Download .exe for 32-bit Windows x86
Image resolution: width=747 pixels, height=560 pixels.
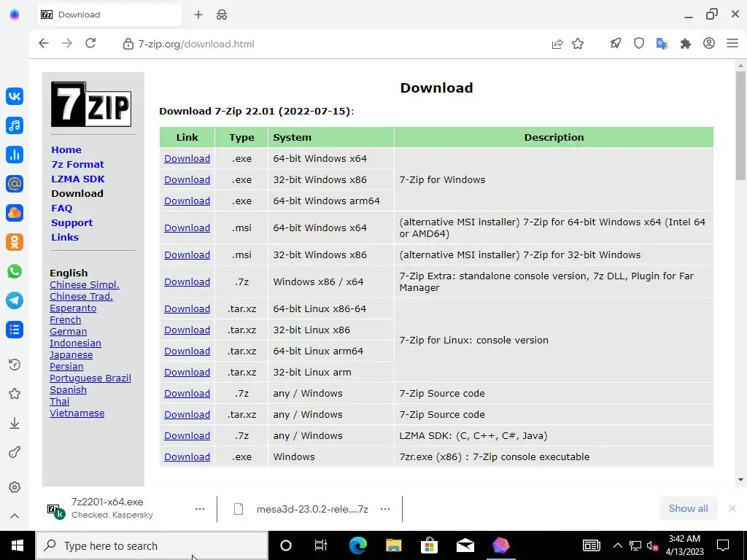click(187, 179)
